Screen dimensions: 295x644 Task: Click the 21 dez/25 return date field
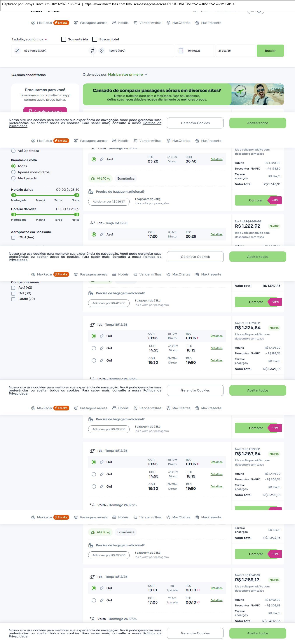click(235, 51)
